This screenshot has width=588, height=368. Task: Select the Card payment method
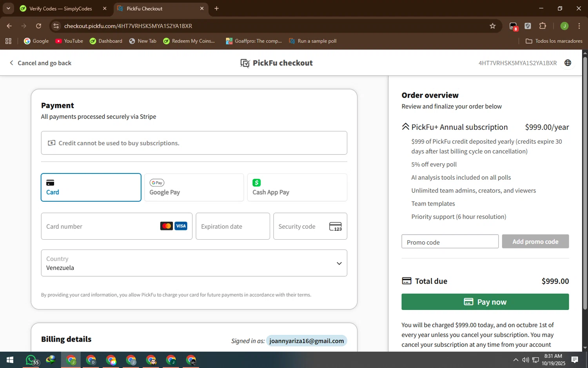(91, 188)
